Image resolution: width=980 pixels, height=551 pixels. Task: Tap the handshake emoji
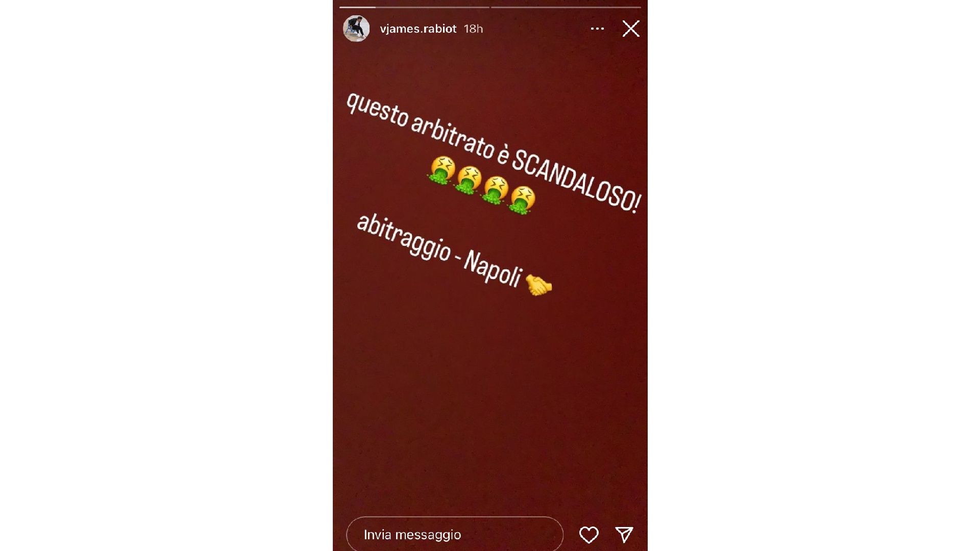(538, 285)
